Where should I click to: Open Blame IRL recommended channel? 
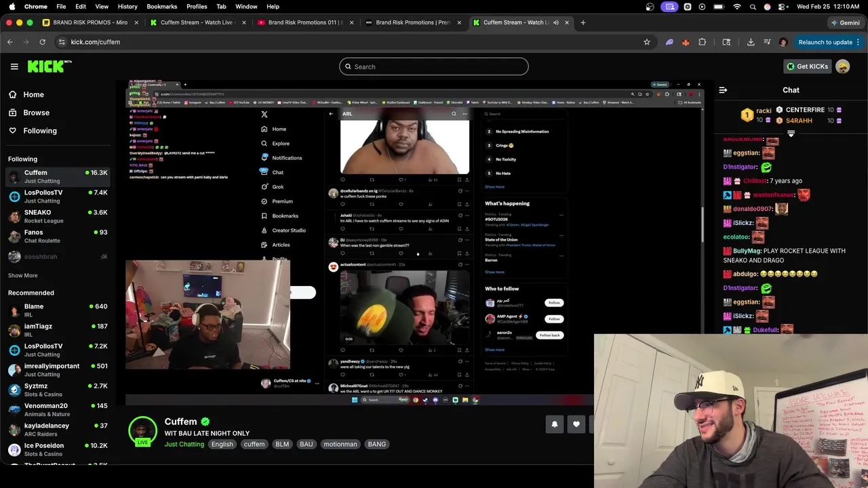coord(57,310)
